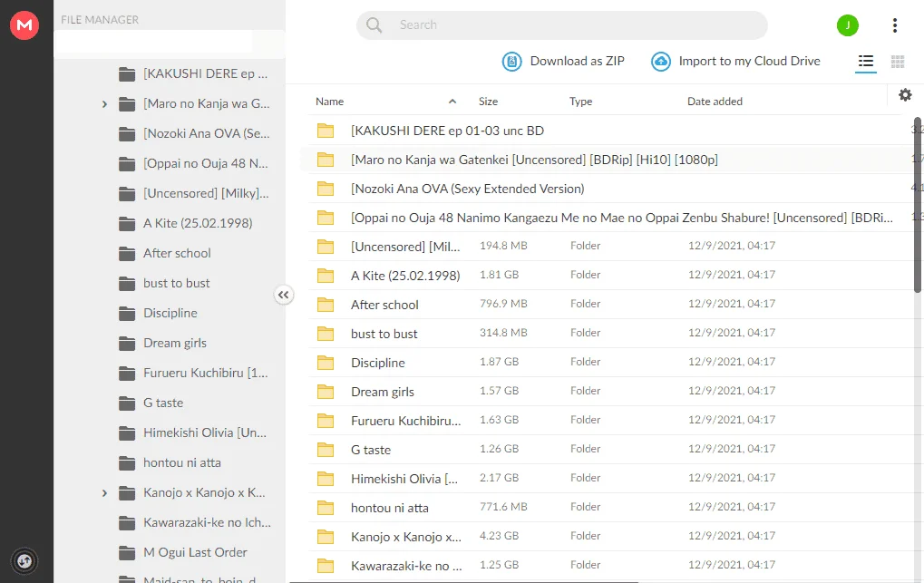
Task: Expand Maro no Kanja tree folder
Action: pos(104,104)
